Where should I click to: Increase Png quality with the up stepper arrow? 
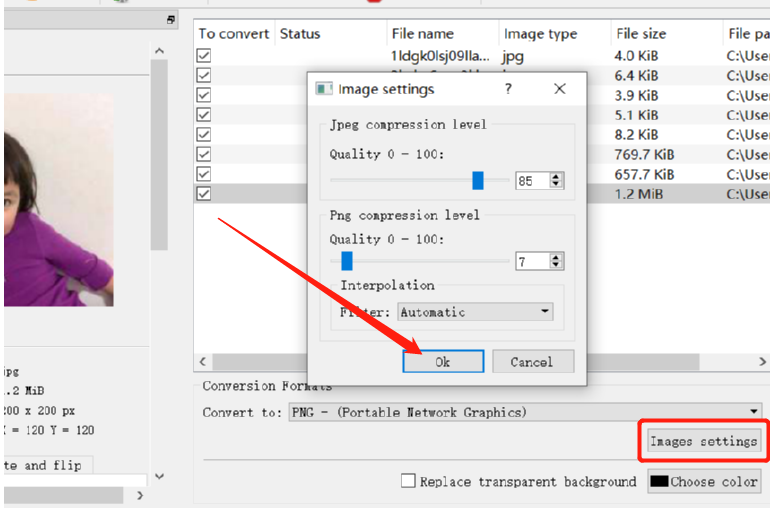coord(556,257)
